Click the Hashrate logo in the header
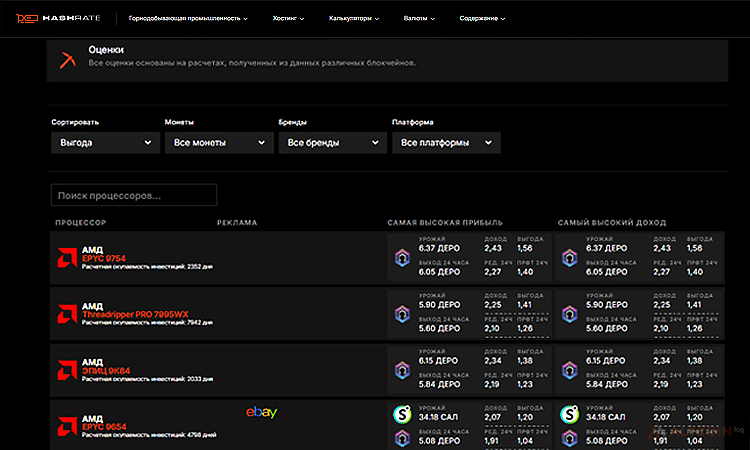This screenshot has height=450, width=750. (58, 18)
